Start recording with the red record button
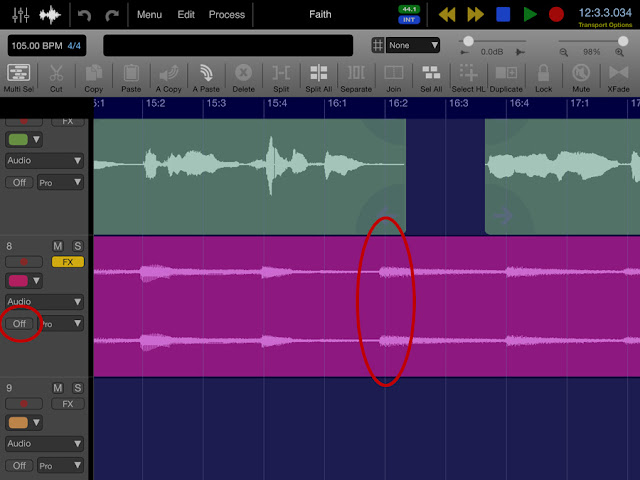This screenshot has height=480, width=640. click(556, 14)
